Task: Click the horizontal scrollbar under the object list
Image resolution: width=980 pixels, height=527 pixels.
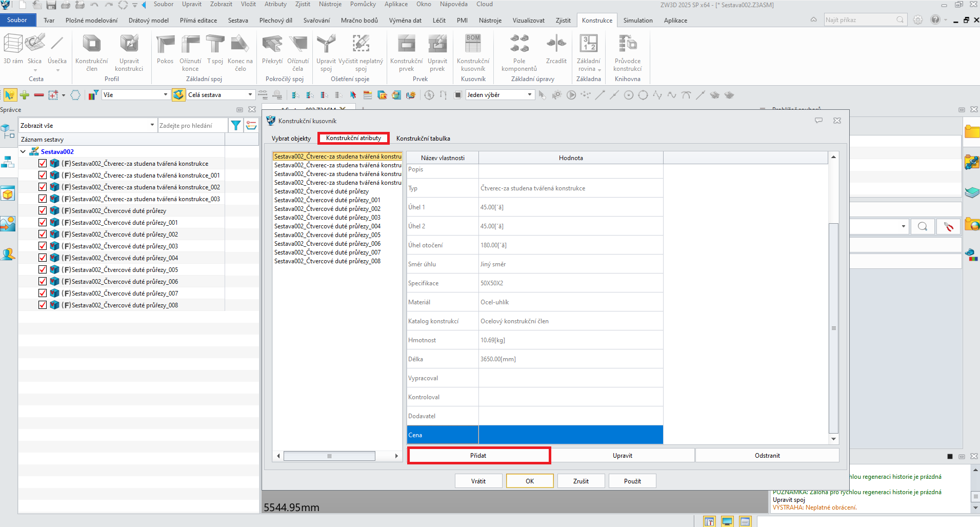Action: (329, 456)
